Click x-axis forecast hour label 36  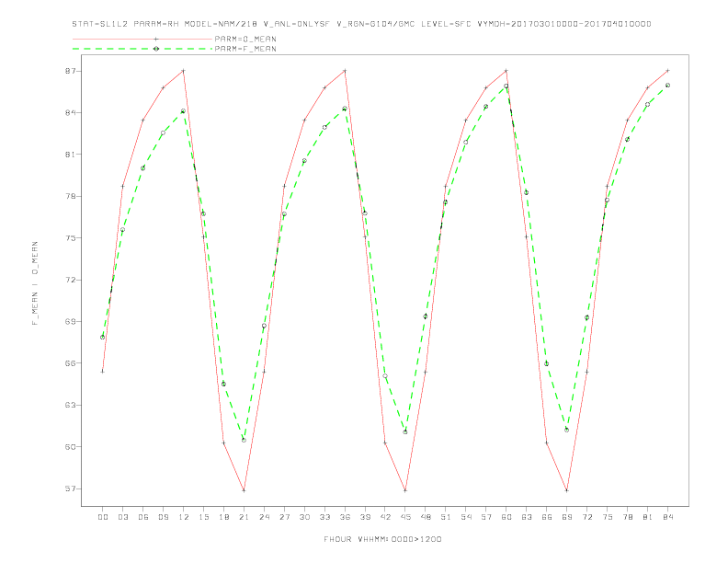tap(345, 517)
